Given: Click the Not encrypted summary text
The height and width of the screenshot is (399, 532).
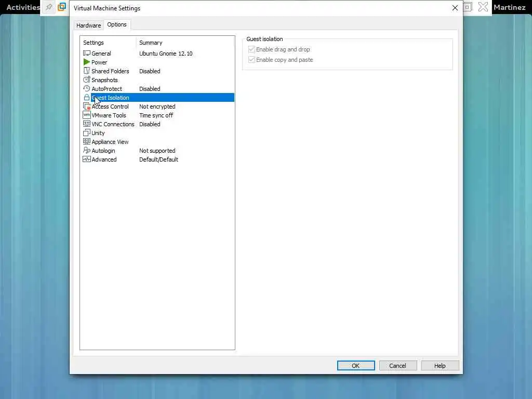Looking at the screenshot, I should 157,106.
